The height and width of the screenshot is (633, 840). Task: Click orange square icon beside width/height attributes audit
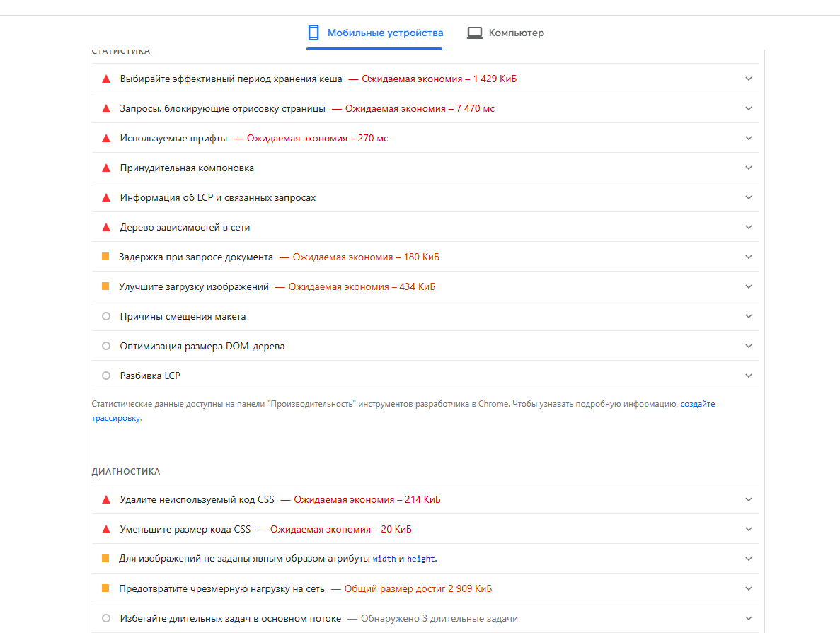[x=105, y=559]
